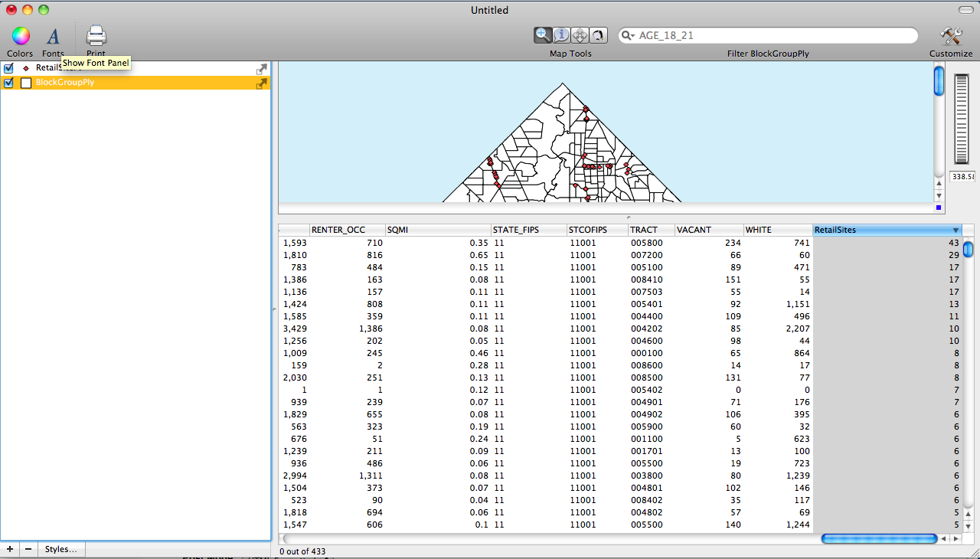The width and height of the screenshot is (980, 559).
Task: Open the filter field search dropdown
Action: click(629, 36)
